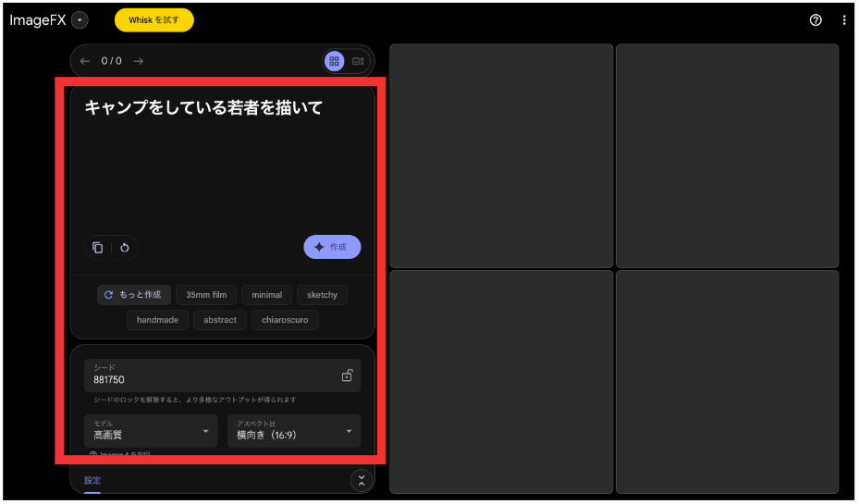Click the copy prompt icon

pyautogui.click(x=98, y=248)
